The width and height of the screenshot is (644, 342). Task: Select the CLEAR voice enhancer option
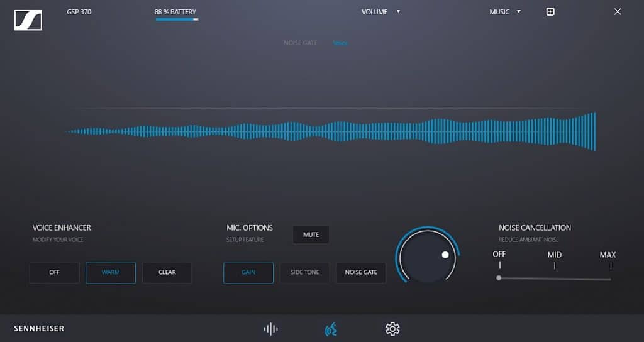(x=167, y=273)
